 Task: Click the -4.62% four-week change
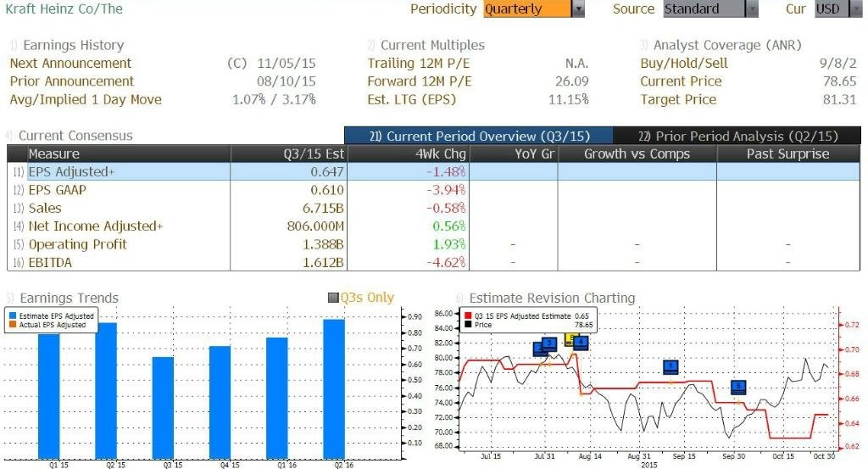pyautogui.click(x=446, y=262)
